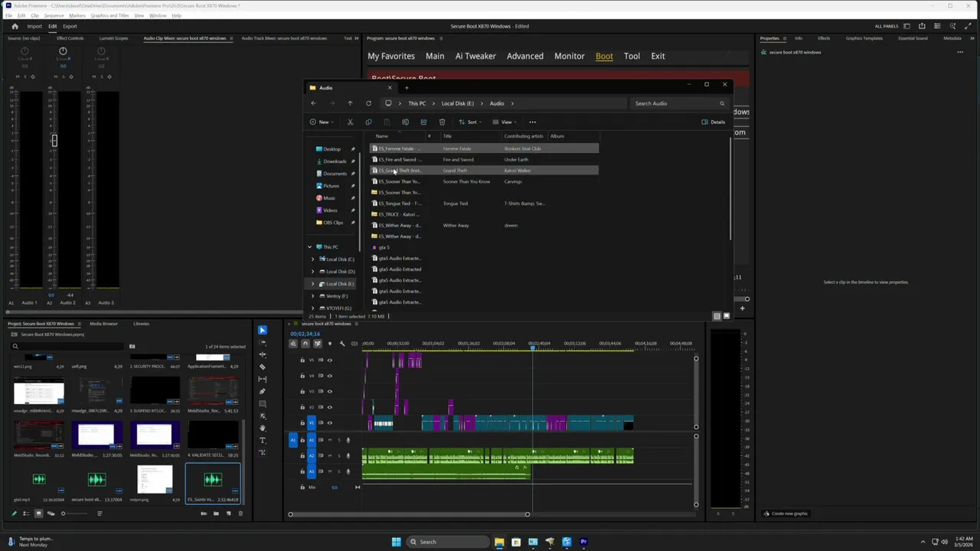Refresh the File Explorer folder view
Image resolution: width=980 pixels, height=551 pixels.
pyautogui.click(x=368, y=103)
